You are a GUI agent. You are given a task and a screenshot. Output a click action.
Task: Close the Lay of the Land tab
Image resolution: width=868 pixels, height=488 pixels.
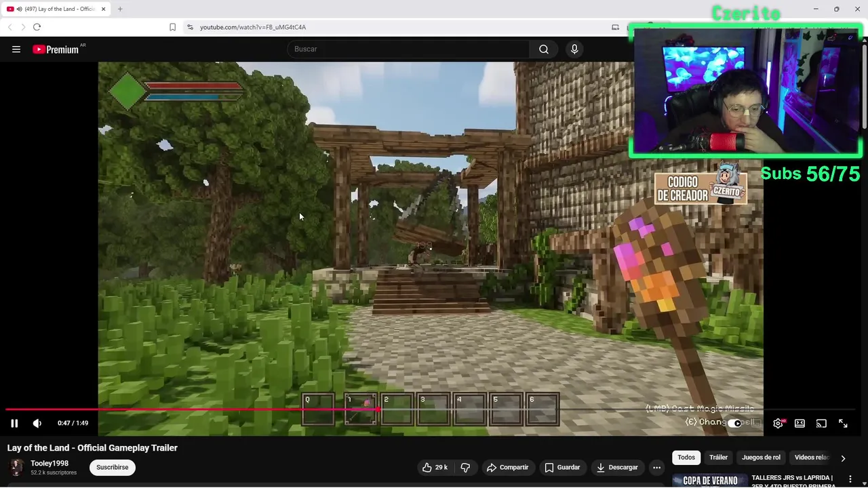pos(103,9)
